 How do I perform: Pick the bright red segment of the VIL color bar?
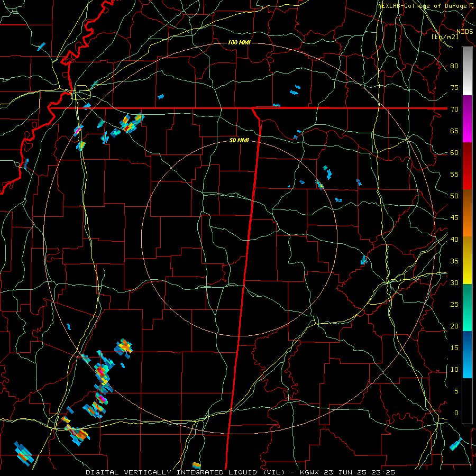[467, 166]
